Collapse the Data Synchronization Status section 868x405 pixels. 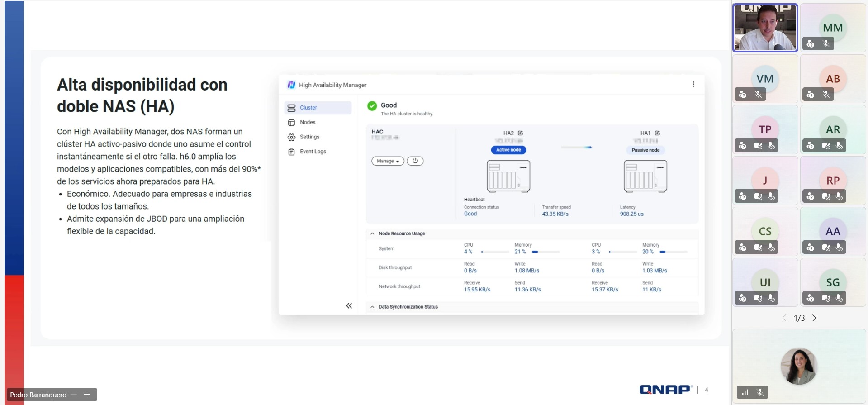coord(372,307)
